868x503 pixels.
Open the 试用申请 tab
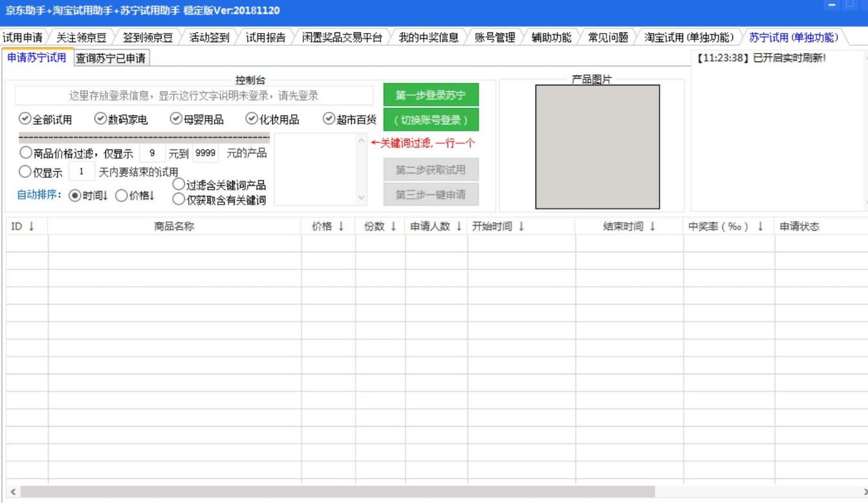[23, 37]
